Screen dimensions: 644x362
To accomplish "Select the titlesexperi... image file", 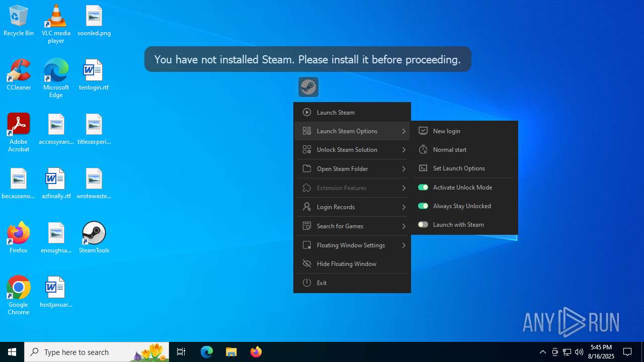I will pyautogui.click(x=94, y=129).
